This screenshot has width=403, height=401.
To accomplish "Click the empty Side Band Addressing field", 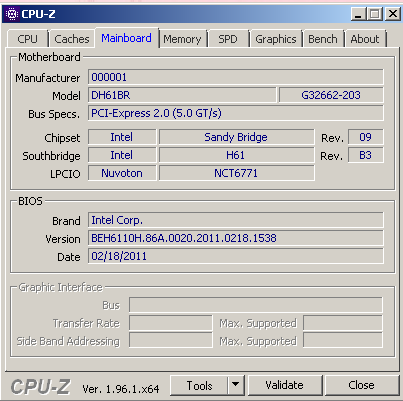I will click(171, 341).
